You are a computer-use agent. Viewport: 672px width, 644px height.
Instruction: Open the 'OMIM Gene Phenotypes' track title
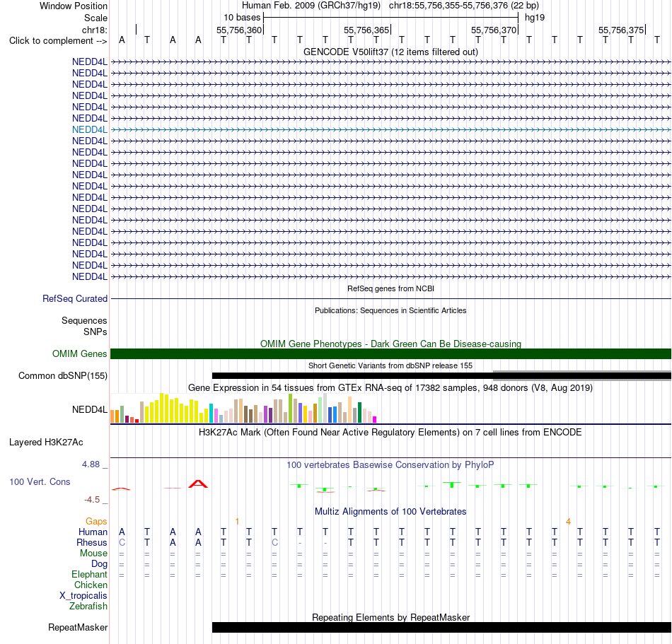coord(390,344)
